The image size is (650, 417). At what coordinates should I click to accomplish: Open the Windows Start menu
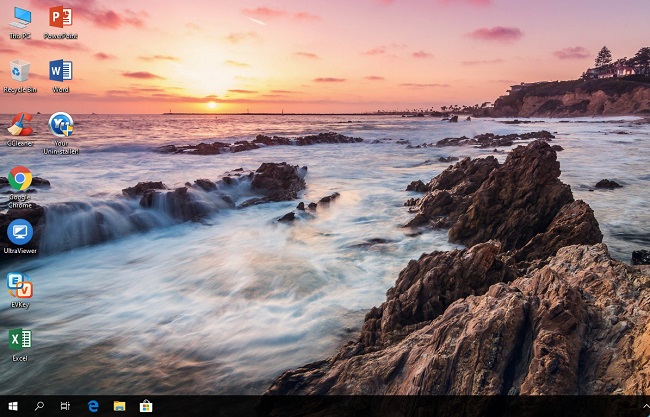[12, 406]
